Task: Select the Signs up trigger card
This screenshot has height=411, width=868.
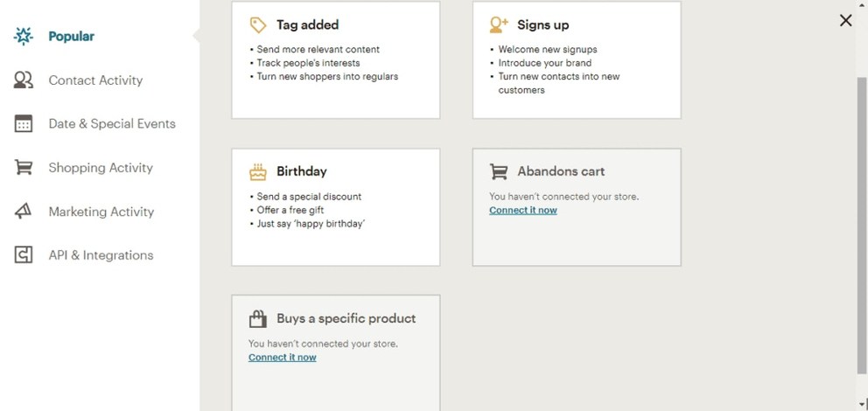Action: pos(577,59)
